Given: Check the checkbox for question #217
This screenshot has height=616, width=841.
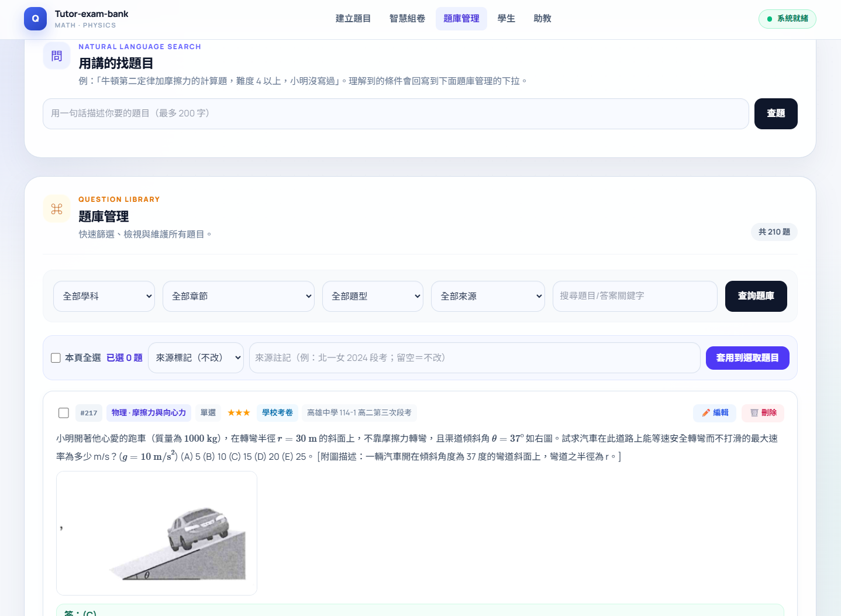Looking at the screenshot, I should click(x=64, y=413).
